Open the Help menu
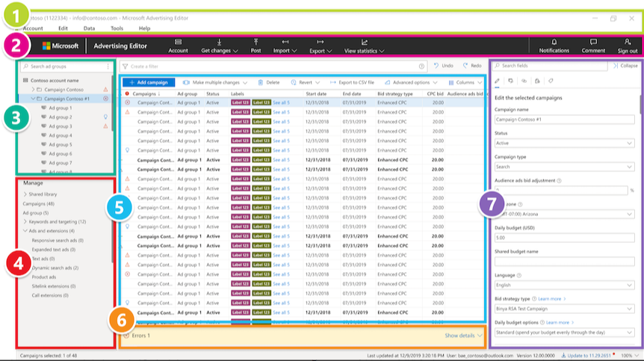644x361 pixels. point(145,28)
